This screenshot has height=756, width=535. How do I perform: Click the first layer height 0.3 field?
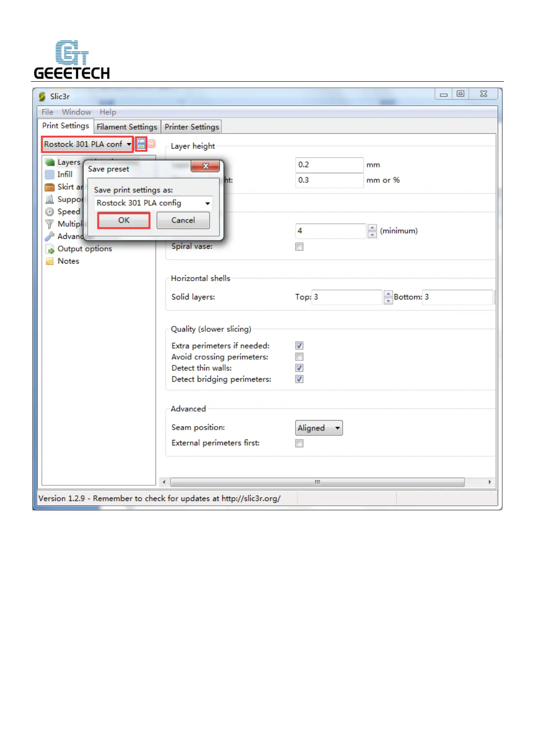[329, 180]
